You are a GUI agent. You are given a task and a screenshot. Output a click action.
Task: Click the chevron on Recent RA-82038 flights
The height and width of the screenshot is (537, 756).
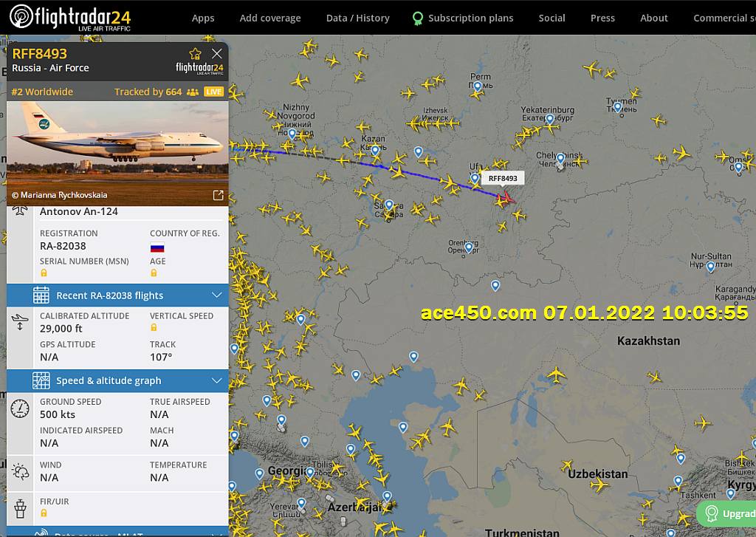(x=217, y=295)
